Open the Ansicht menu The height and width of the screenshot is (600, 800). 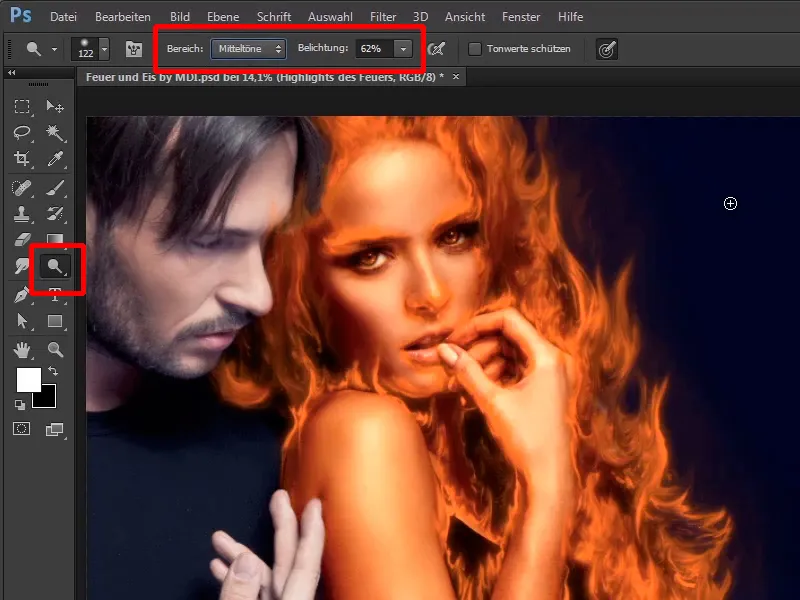[465, 17]
